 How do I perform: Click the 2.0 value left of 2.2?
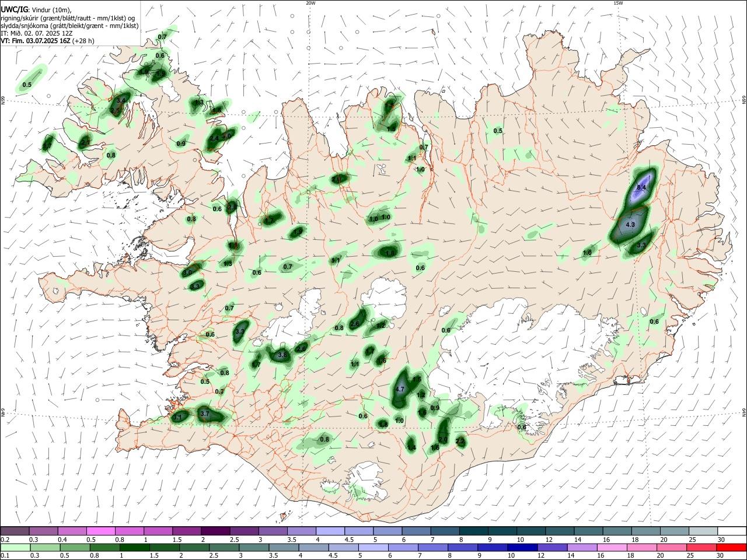[443, 440]
